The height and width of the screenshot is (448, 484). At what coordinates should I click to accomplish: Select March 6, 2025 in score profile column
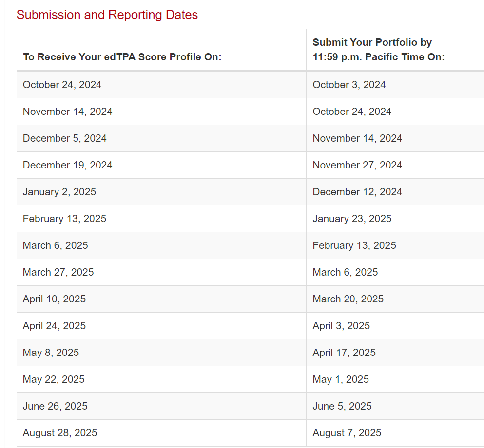pos(55,246)
